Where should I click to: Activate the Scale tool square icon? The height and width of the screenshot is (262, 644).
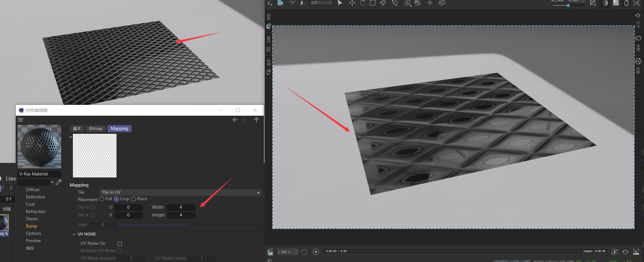click(373, 3)
